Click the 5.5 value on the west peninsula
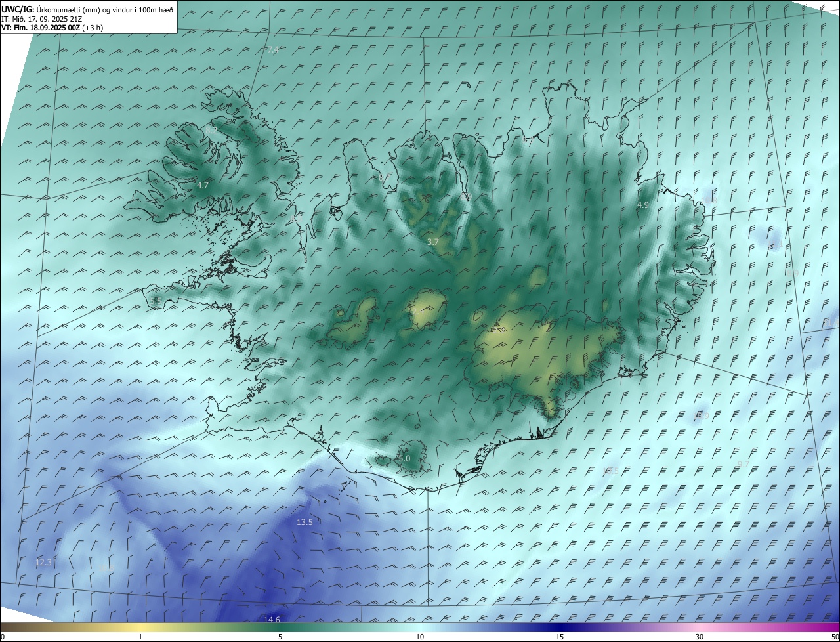Image resolution: width=840 pixels, height=642 pixels. (156, 301)
